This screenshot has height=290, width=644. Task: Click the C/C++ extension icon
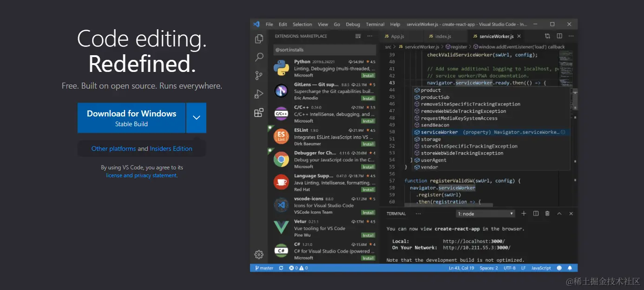coord(281,114)
